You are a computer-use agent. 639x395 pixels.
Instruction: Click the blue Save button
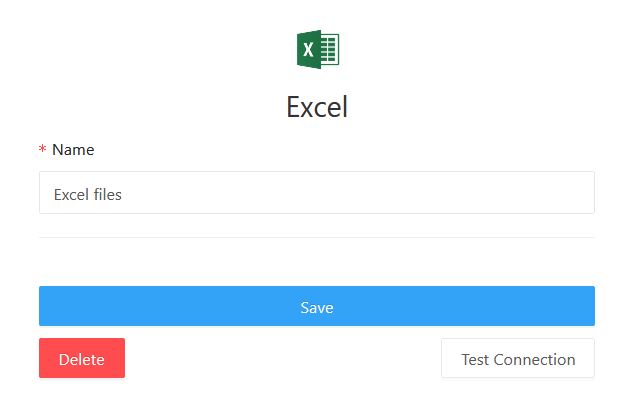tap(317, 306)
